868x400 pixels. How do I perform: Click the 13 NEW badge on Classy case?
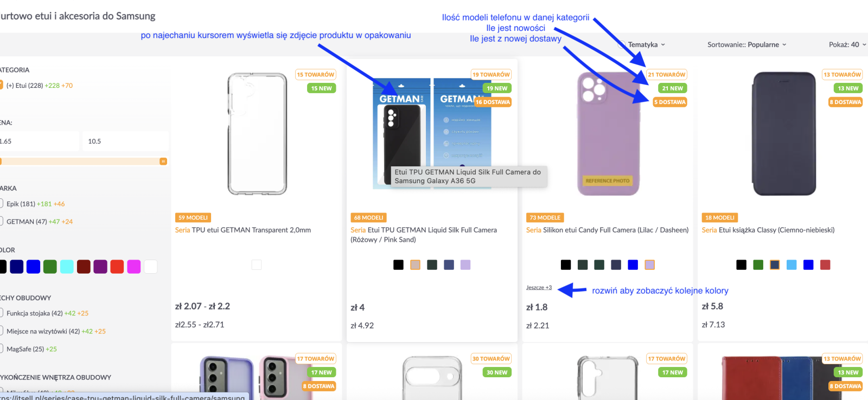848,88
